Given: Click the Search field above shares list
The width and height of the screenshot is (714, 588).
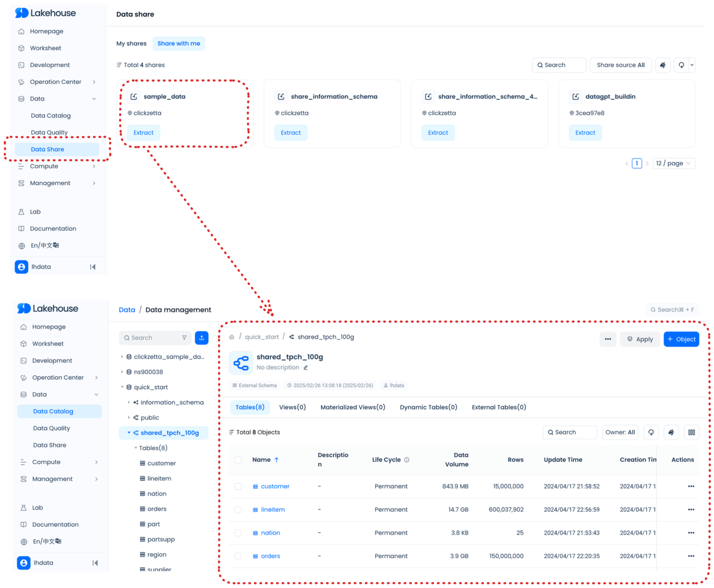Looking at the screenshot, I should coord(559,65).
